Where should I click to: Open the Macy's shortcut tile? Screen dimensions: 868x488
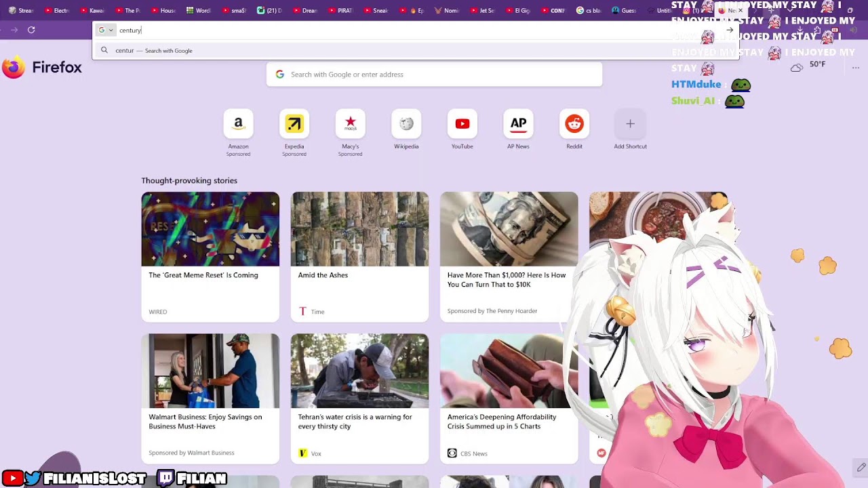(351, 124)
